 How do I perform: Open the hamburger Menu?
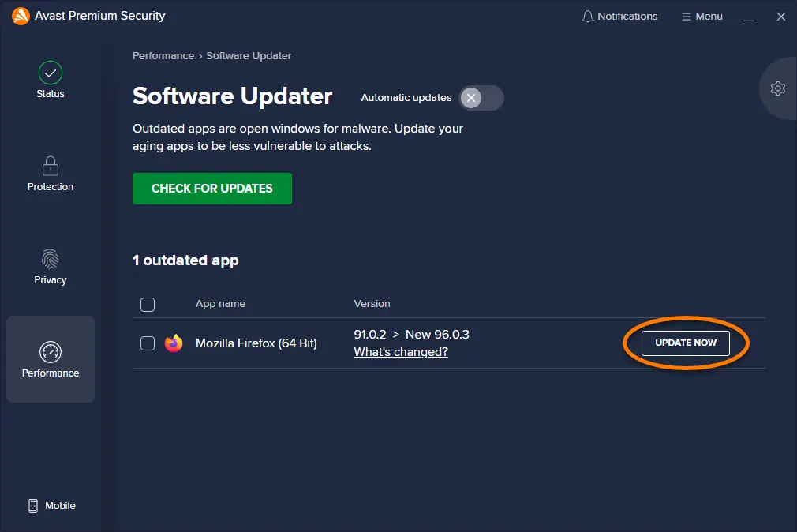702,17
